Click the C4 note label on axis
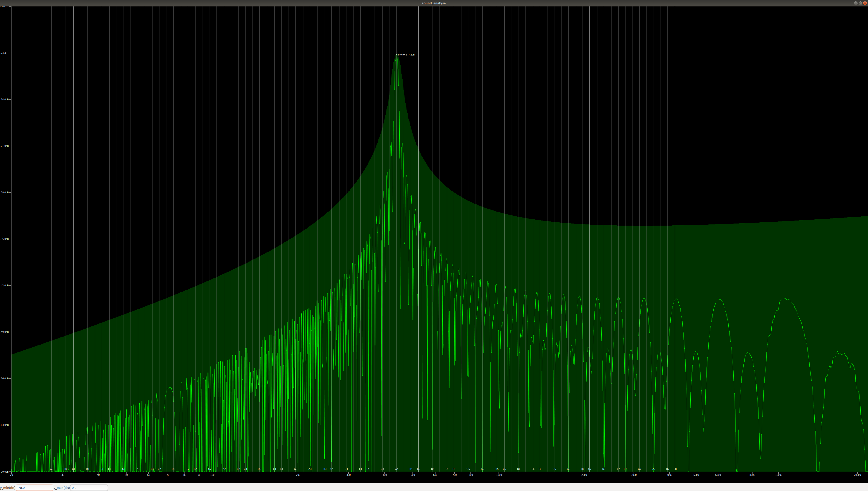The image size is (868, 491). (332, 469)
